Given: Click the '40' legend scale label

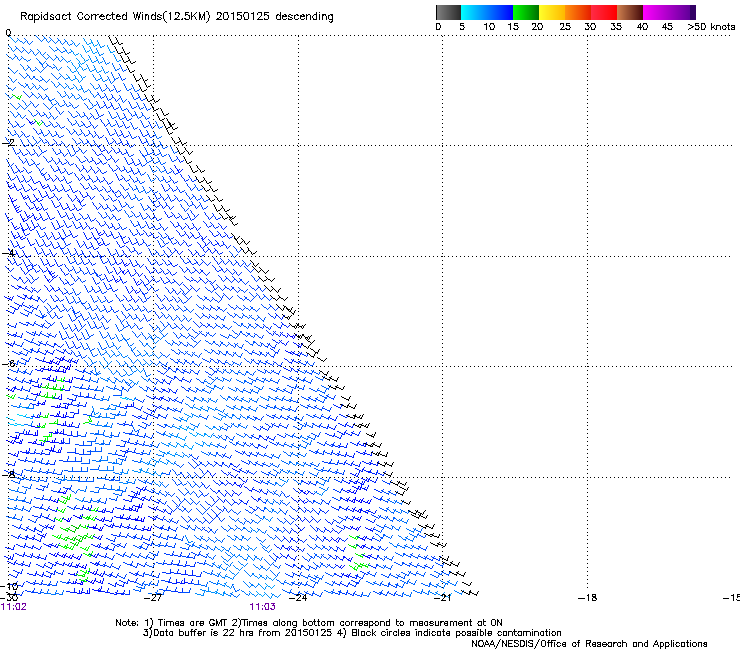Looking at the screenshot, I should 642,27.
